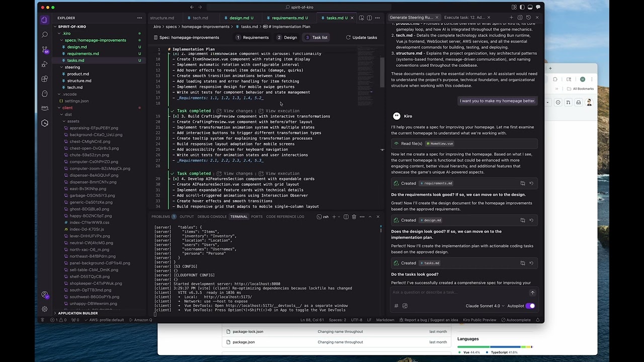Insert context with hash icon in chat
The height and width of the screenshot is (362, 644).
coord(396,306)
